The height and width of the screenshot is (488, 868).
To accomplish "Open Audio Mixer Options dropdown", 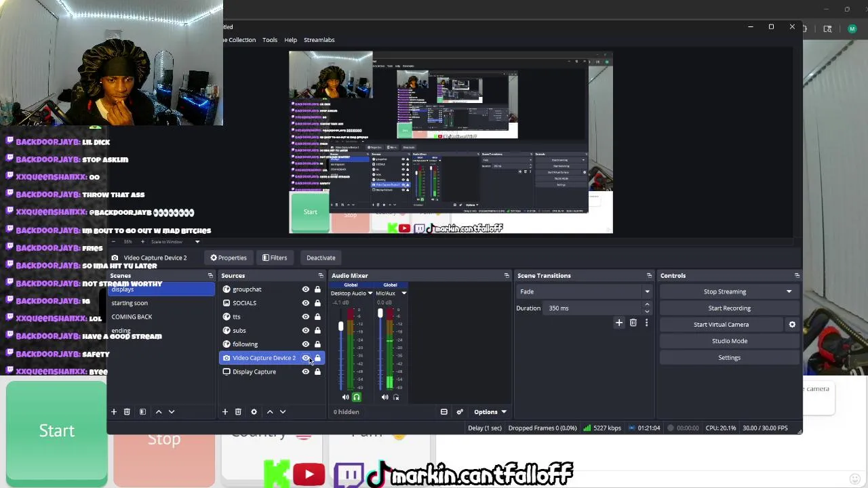I will pyautogui.click(x=490, y=412).
